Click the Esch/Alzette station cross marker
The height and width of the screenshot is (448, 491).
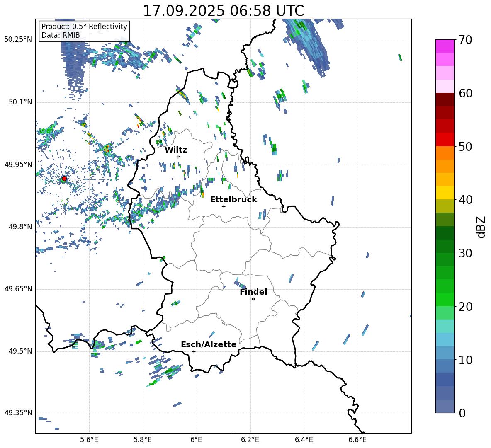pos(194,351)
